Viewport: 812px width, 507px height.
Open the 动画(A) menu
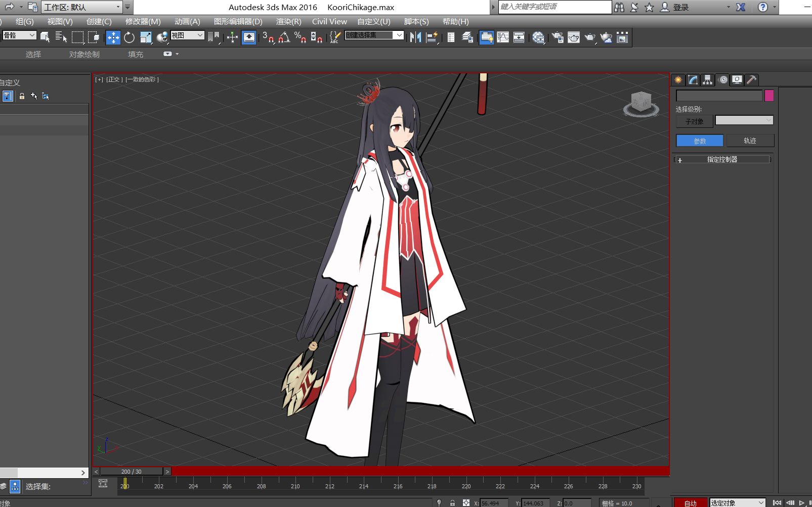click(187, 22)
